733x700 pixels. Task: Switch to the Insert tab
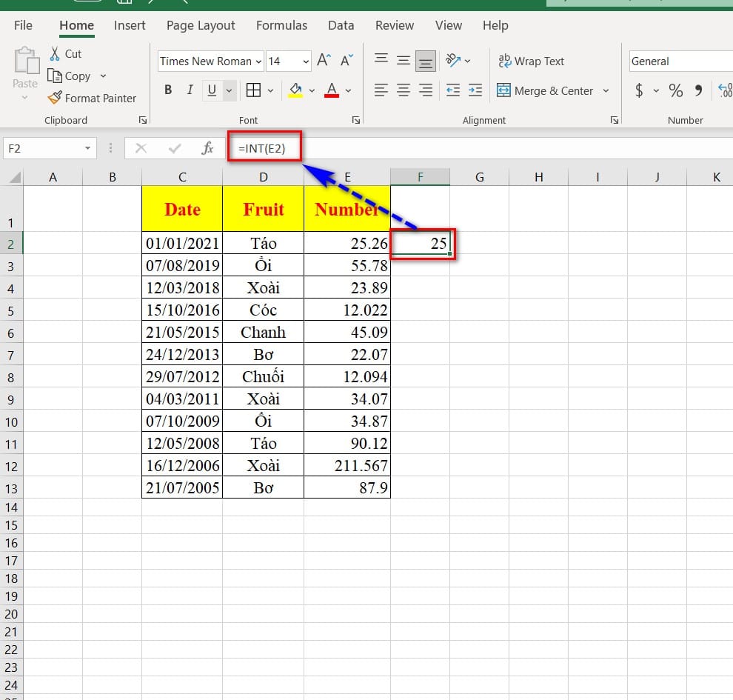(130, 25)
